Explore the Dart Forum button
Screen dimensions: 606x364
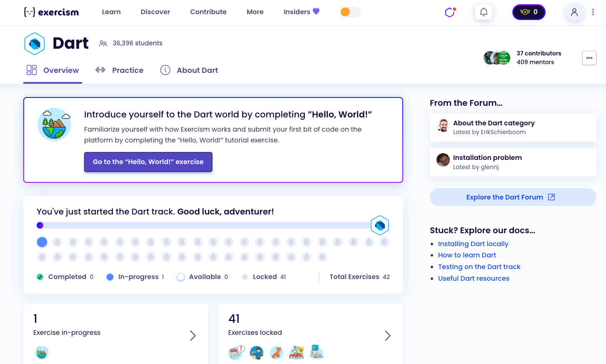point(513,197)
